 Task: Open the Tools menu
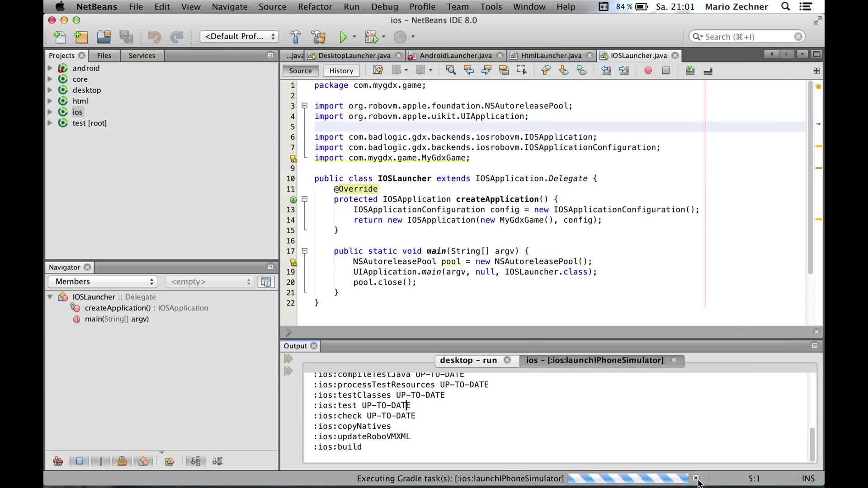(491, 7)
